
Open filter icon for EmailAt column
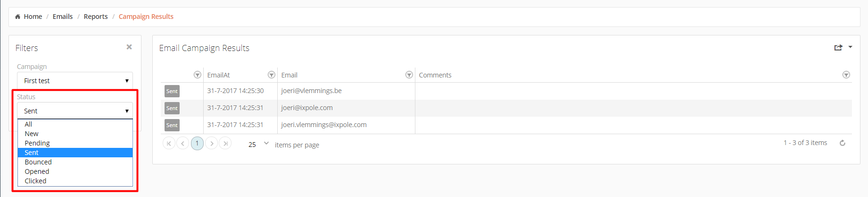[272, 75]
